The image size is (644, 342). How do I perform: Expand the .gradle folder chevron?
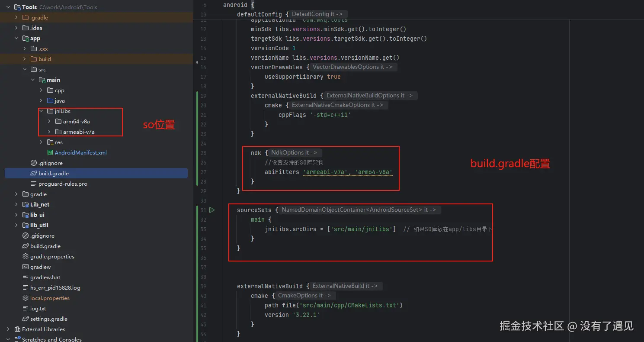pos(16,17)
